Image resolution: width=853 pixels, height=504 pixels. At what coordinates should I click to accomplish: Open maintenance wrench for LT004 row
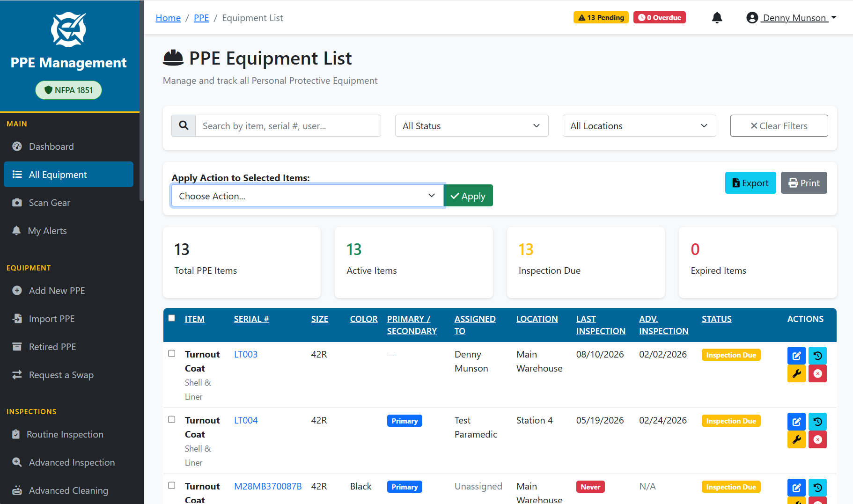[x=796, y=439]
